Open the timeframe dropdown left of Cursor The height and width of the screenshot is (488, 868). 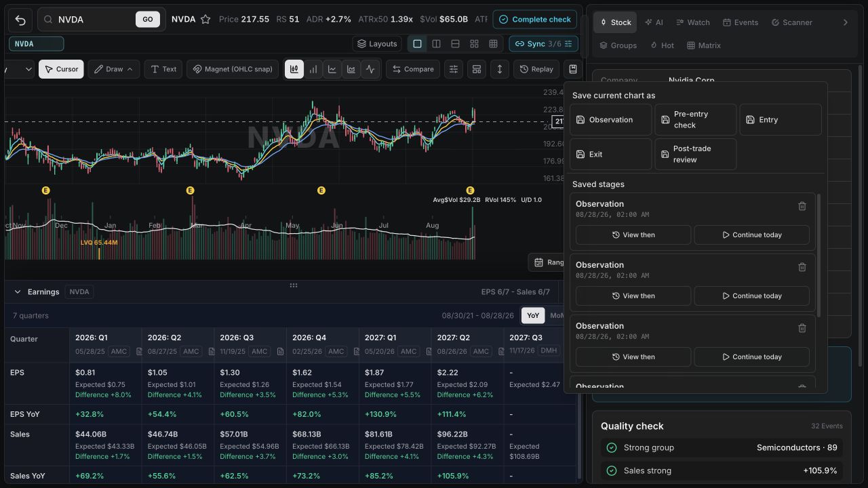point(19,69)
